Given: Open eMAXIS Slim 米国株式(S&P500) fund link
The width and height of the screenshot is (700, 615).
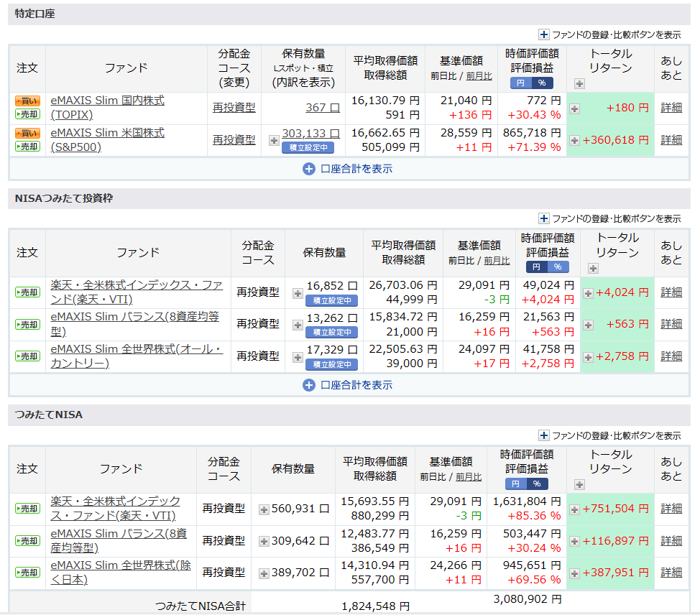Looking at the screenshot, I should click(108, 139).
